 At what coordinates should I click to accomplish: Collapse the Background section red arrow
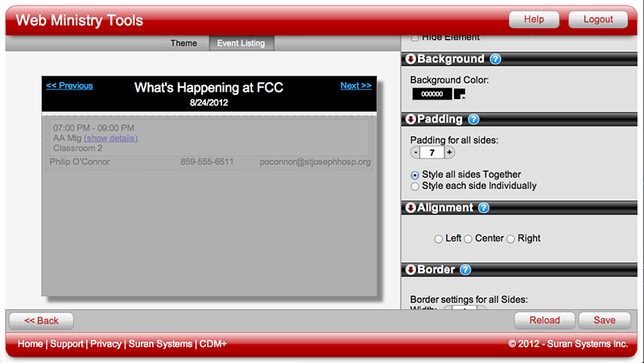coord(411,59)
